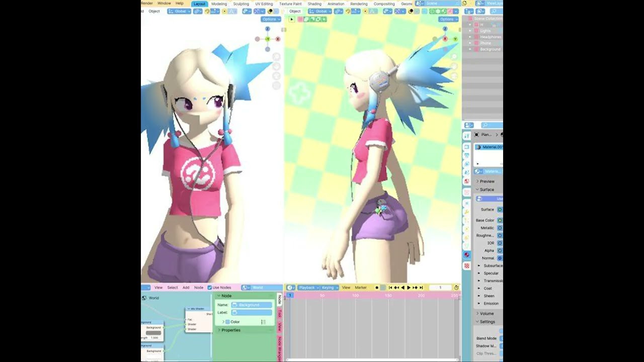Open the Global orientation dropdown in left viewport
Image resolution: width=644 pixels, height=362 pixels.
click(179, 11)
